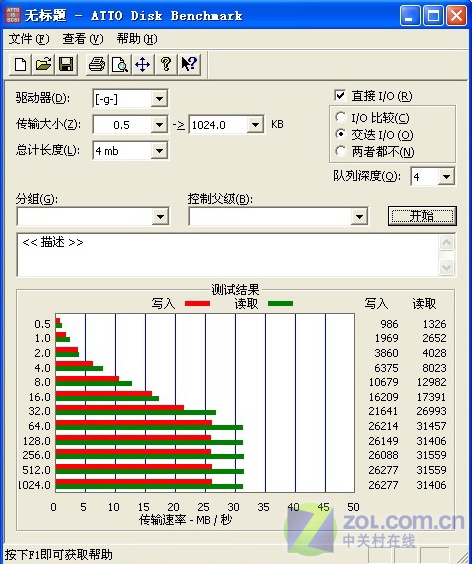This screenshot has height=564, width=472.
Task: Click the Open folder toolbar icon
Action: pos(43,65)
